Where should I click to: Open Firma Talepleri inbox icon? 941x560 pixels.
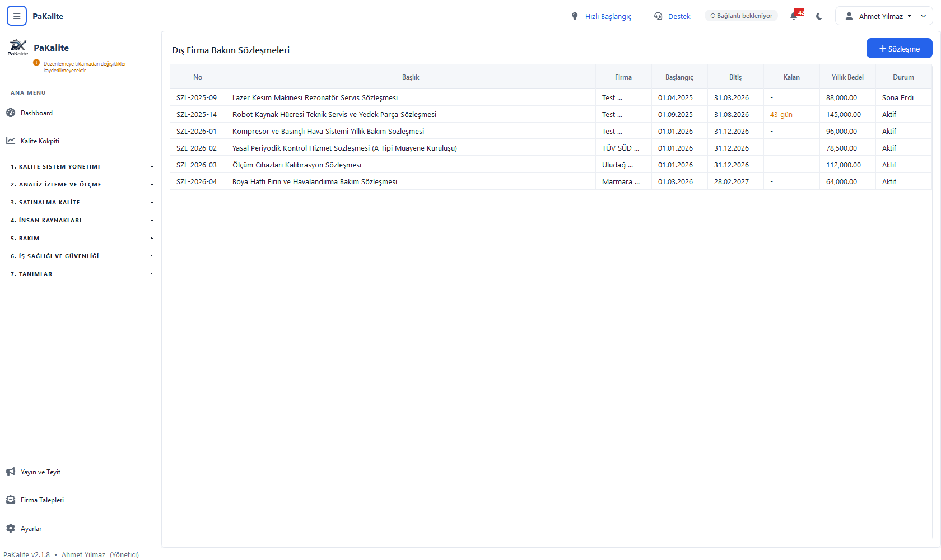pyautogui.click(x=11, y=500)
